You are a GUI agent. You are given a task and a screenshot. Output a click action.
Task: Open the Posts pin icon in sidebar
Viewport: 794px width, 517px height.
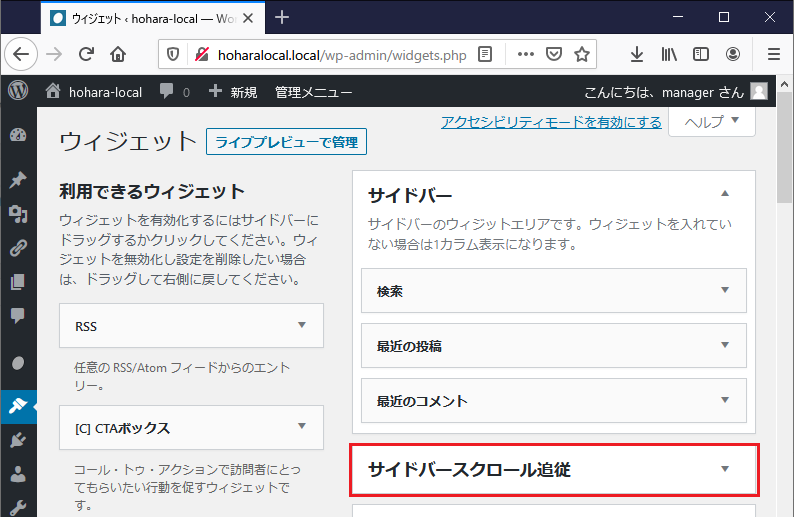click(17, 180)
